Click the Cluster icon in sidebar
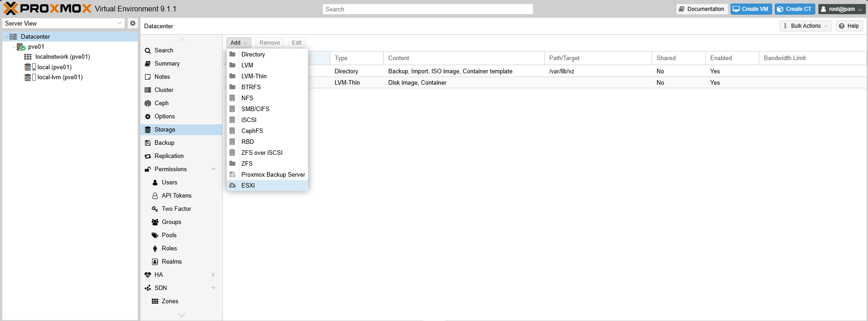868x321 pixels. (x=148, y=90)
